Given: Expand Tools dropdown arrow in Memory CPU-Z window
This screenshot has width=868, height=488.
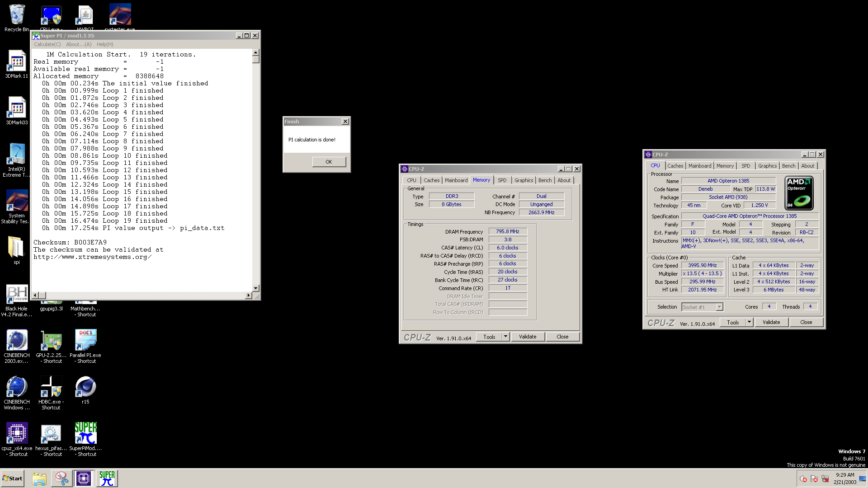Looking at the screenshot, I should [x=506, y=337].
